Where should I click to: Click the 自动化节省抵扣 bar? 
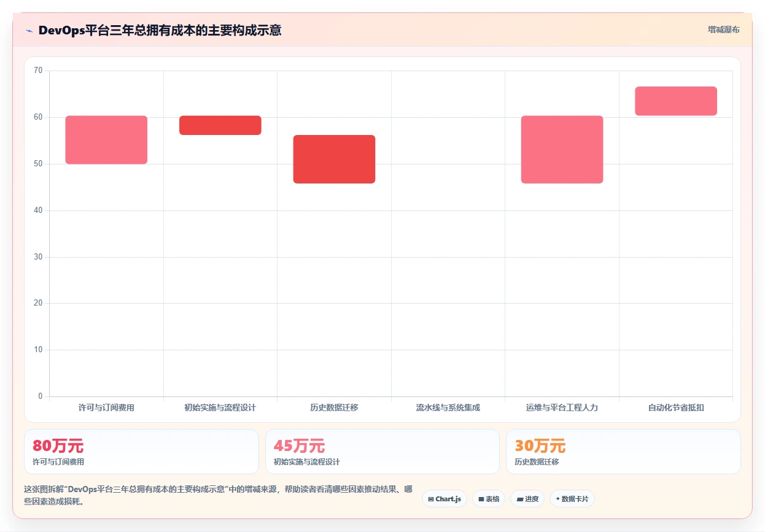coord(676,101)
